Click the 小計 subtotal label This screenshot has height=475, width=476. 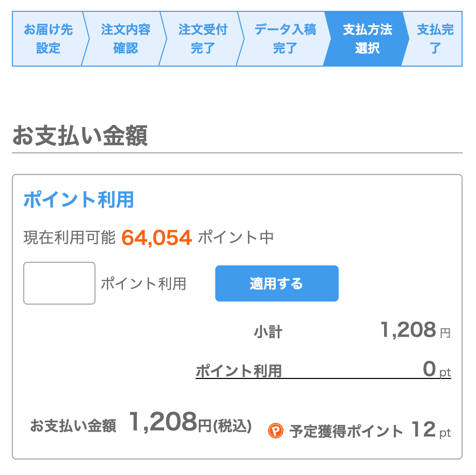point(269,331)
